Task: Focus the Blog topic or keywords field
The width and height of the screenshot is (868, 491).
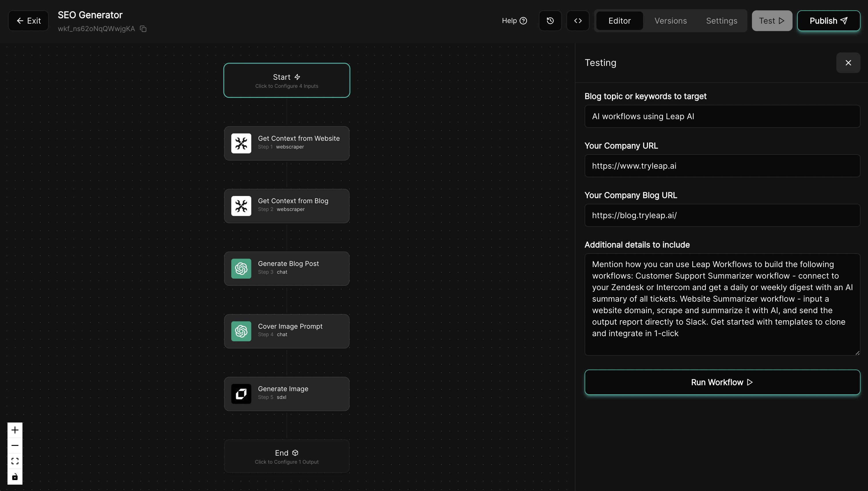Action: [722, 116]
